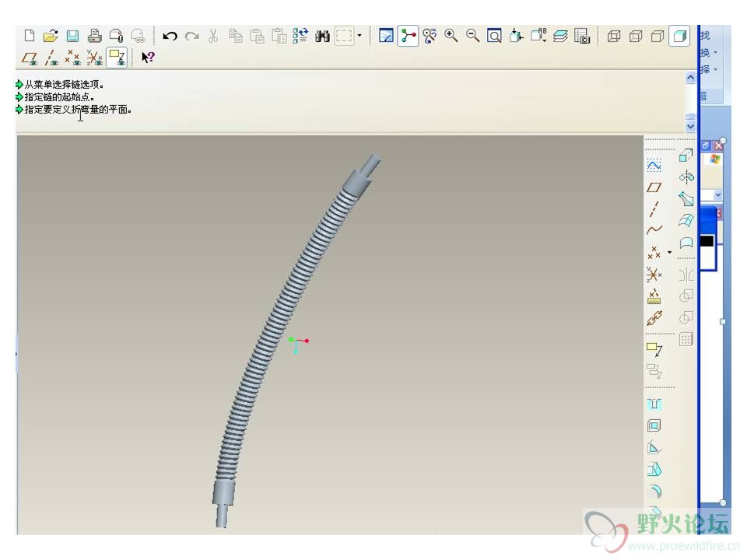Open the Layers icon

(560, 37)
